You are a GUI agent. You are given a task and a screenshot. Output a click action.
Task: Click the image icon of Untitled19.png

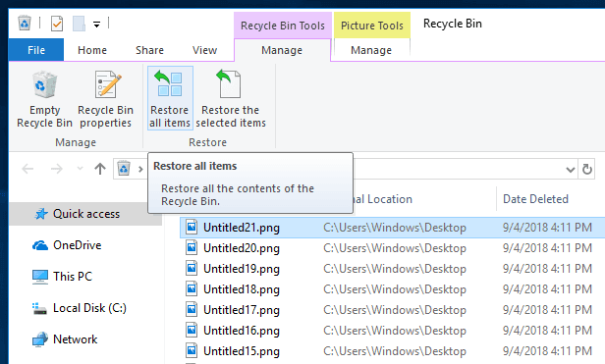tap(192, 268)
